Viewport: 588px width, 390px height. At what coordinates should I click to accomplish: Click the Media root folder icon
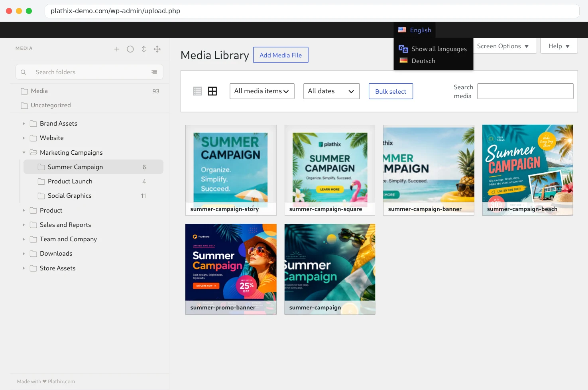coord(24,91)
